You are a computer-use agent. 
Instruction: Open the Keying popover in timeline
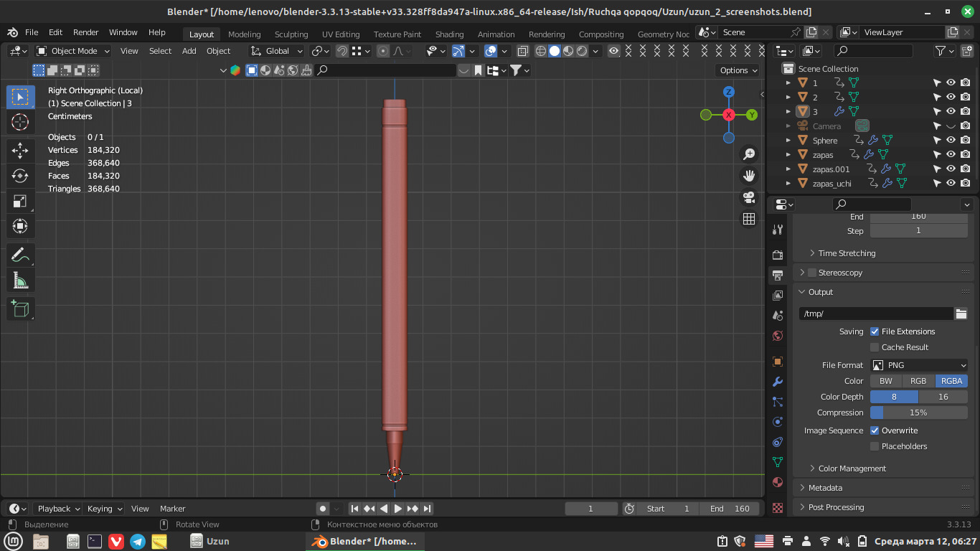[x=105, y=509]
